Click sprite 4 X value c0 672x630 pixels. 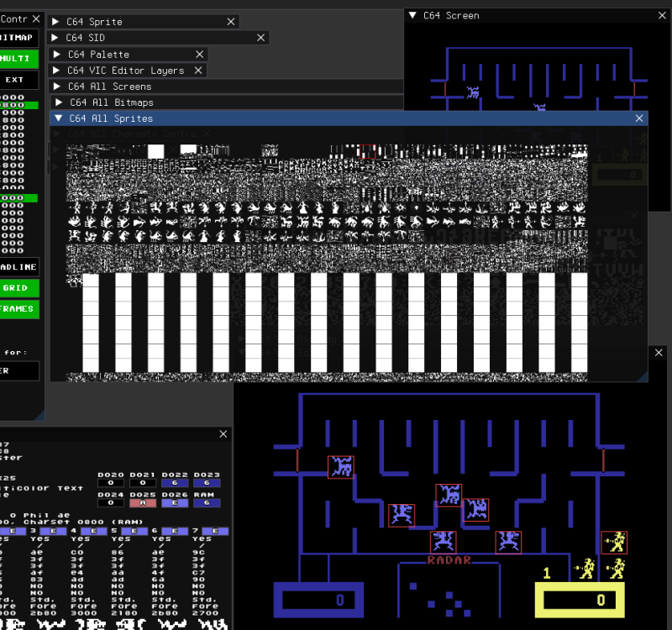pos(77,553)
